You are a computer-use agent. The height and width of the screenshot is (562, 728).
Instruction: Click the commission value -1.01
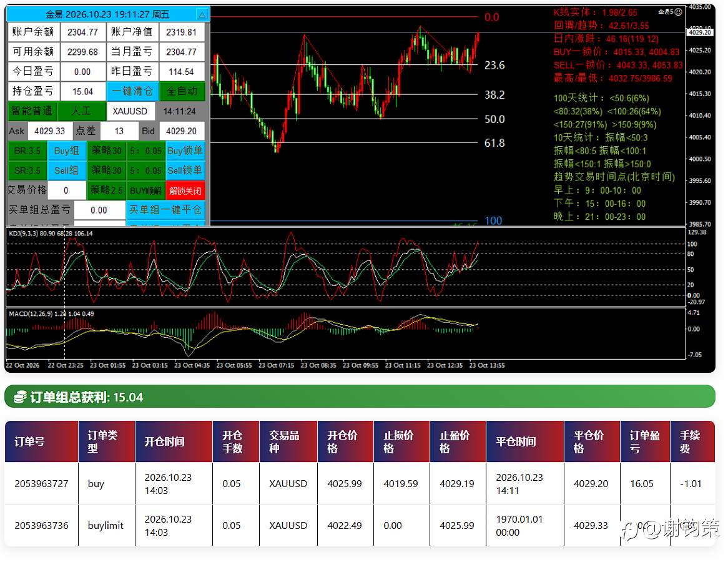[691, 483]
